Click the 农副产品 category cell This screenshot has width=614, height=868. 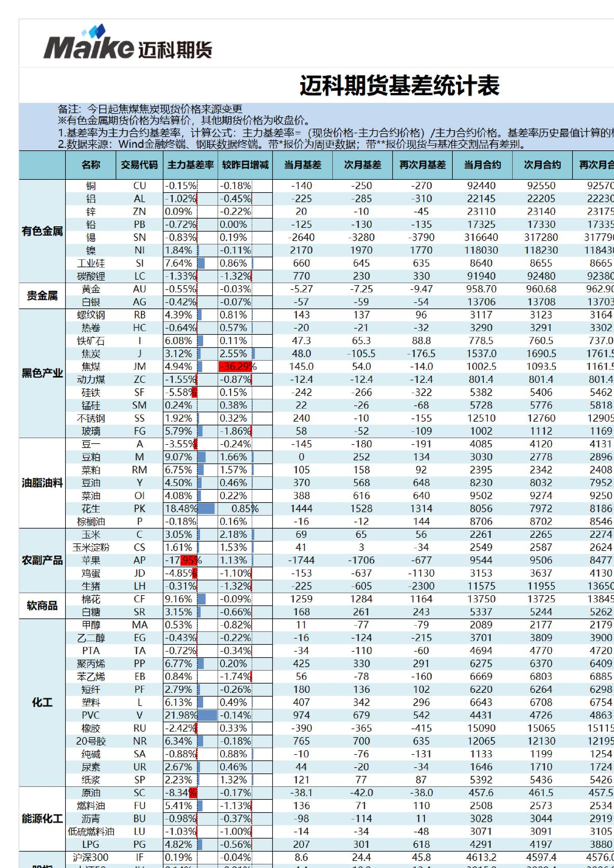pyautogui.click(x=42, y=560)
